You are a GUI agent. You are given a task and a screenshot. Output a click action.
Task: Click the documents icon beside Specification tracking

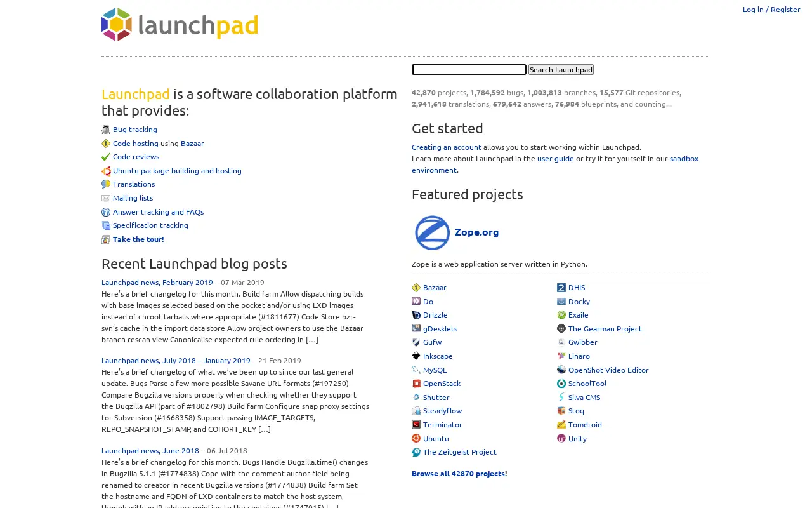click(106, 225)
